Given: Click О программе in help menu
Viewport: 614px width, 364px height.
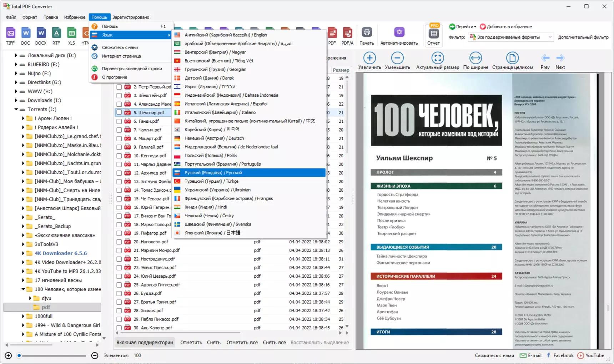Looking at the screenshot, I should click(131, 77).
